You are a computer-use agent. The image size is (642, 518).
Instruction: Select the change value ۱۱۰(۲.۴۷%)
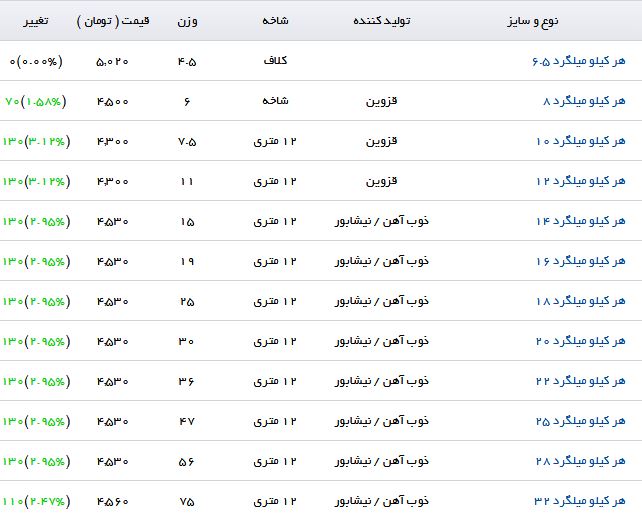coord(36,501)
